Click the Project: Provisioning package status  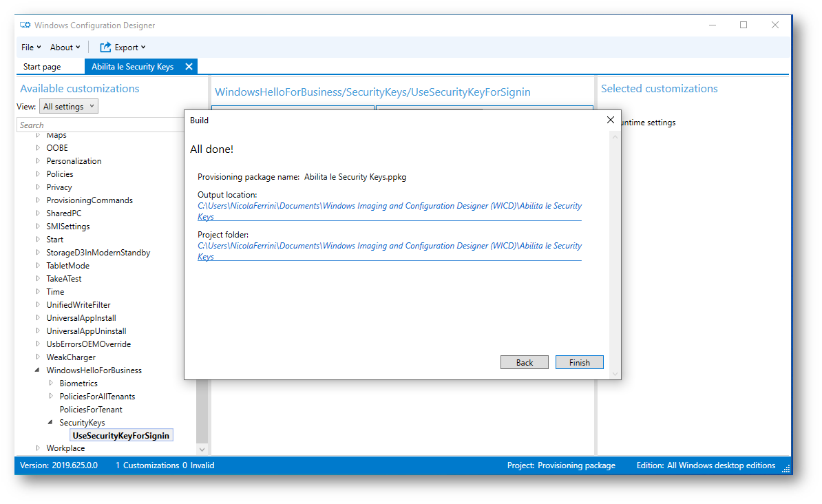click(x=561, y=465)
